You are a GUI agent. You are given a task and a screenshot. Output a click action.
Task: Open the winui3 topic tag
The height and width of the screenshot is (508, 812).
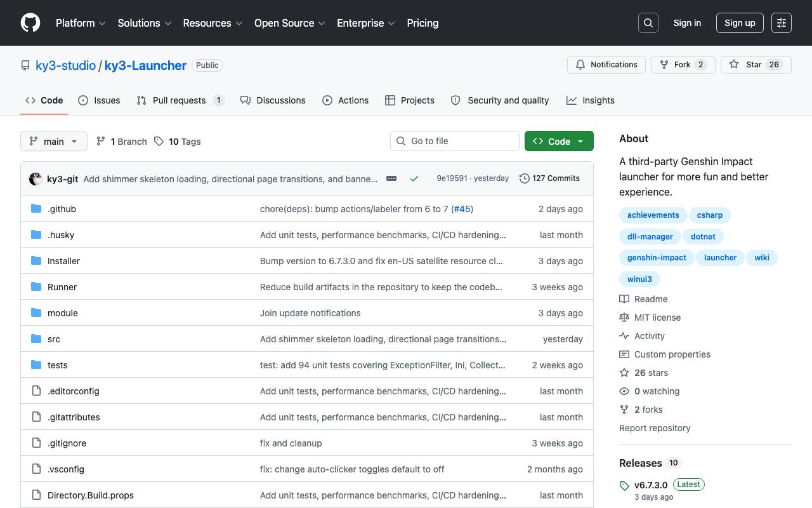(x=639, y=279)
